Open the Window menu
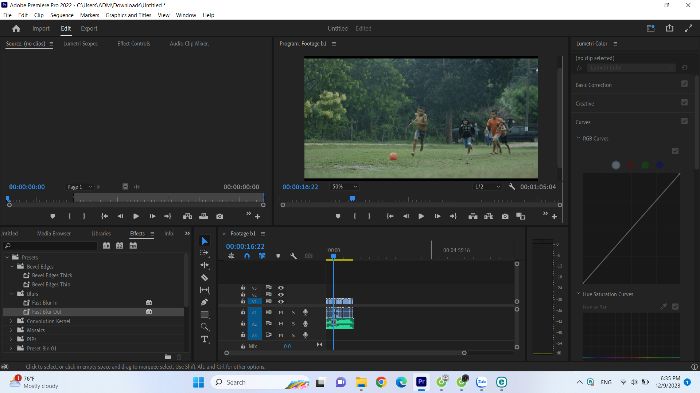The height and width of the screenshot is (393, 700). (186, 15)
